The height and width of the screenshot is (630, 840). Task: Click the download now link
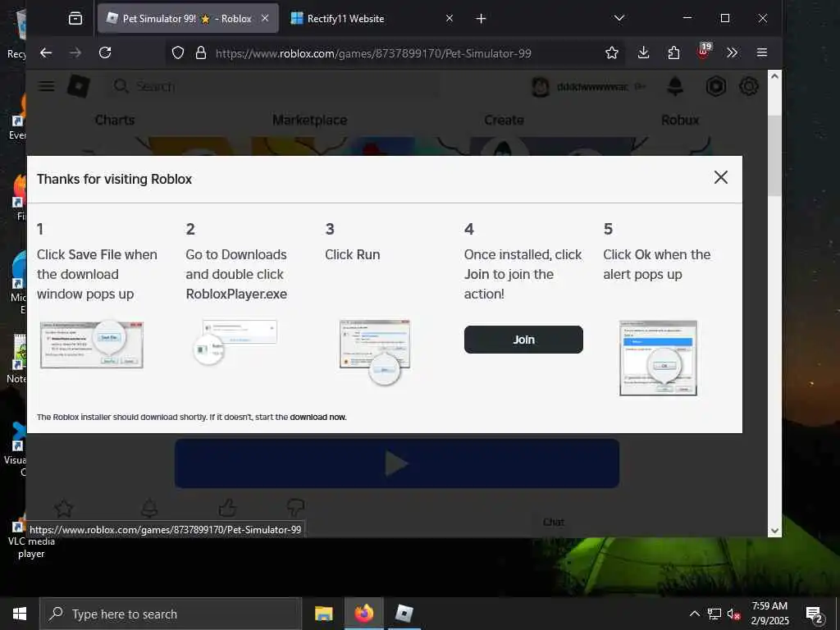318,418
